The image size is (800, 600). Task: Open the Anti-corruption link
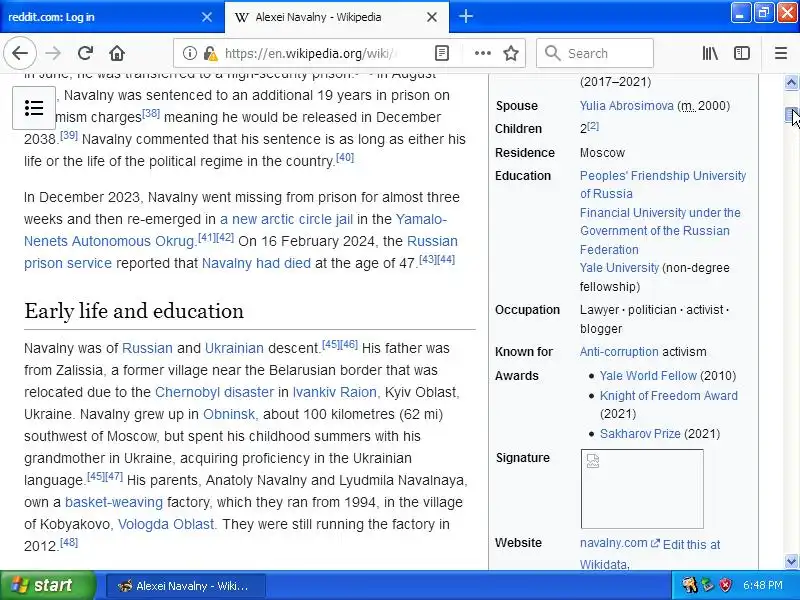tap(619, 352)
